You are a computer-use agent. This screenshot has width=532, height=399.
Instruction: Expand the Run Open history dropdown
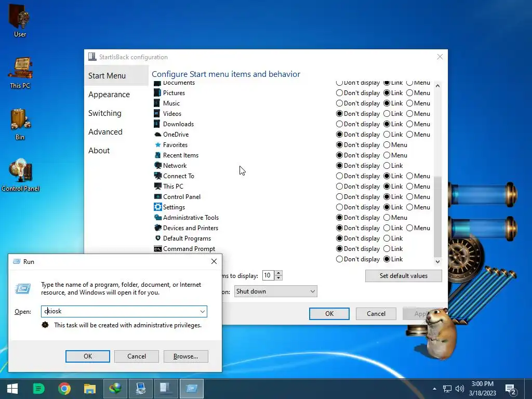tap(202, 311)
